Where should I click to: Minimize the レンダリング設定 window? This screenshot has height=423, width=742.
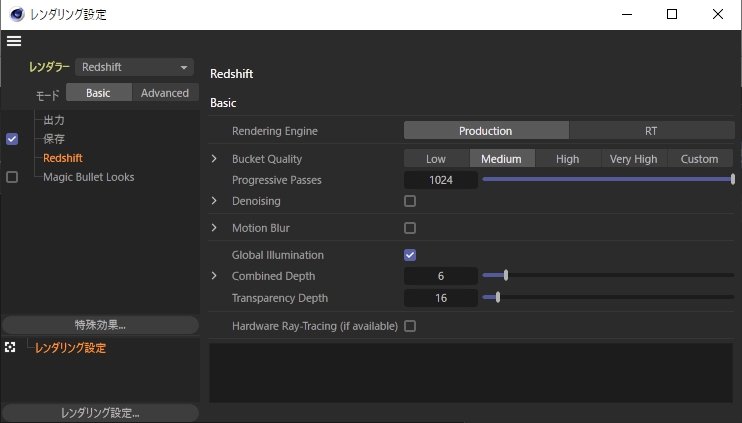(627, 14)
